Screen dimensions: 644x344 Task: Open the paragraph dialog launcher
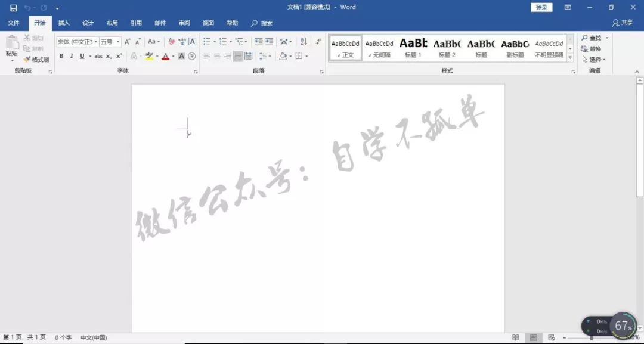tap(321, 72)
